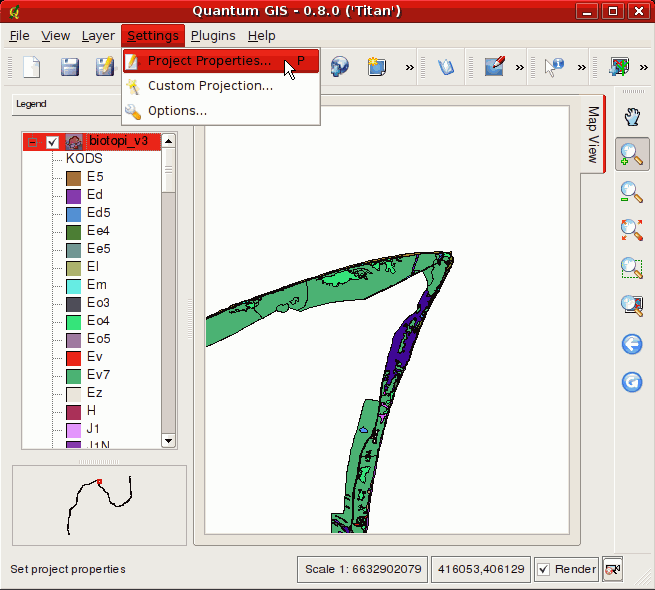Uncheck the biotopi_v3 layer visibility checkbox
Viewport: 655px width, 590px height.
[x=52, y=142]
